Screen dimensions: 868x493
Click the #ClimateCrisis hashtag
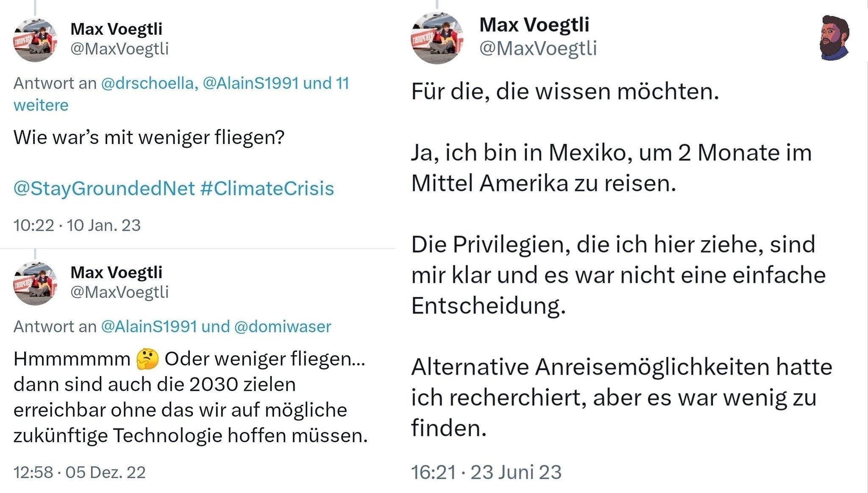[267, 188]
